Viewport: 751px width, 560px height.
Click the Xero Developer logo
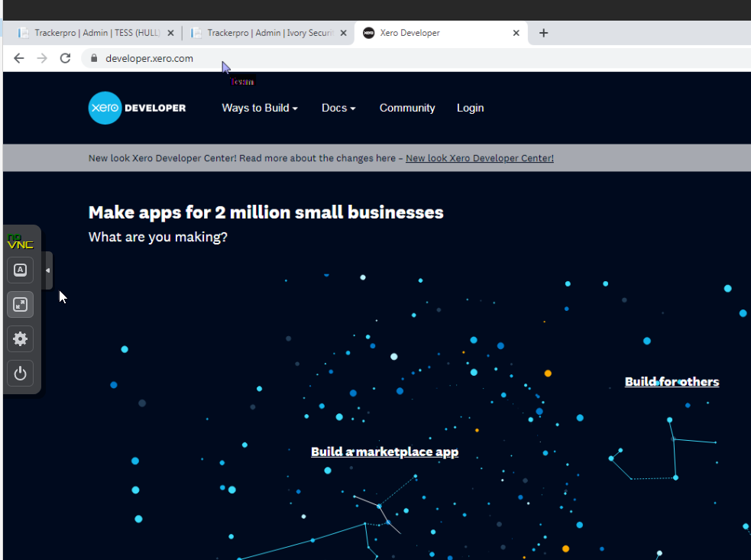pyautogui.click(x=137, y=108)
